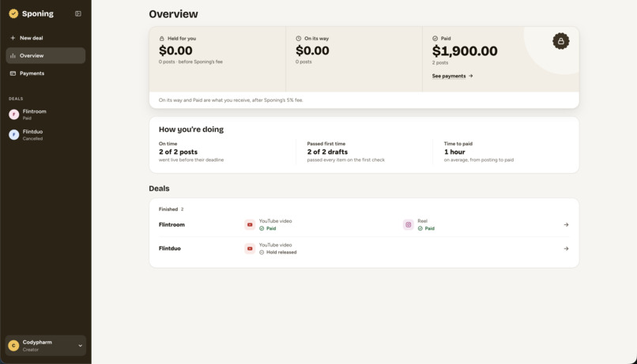Click the '1 hour' time to paid stat
This screenshot has height=364, width=637.
pyautogui.click(x=454, y=152)
